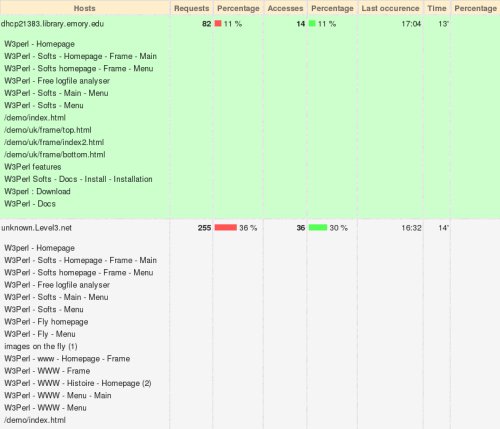Open host dhcp21383.library.emory.edu

[52, 24]
